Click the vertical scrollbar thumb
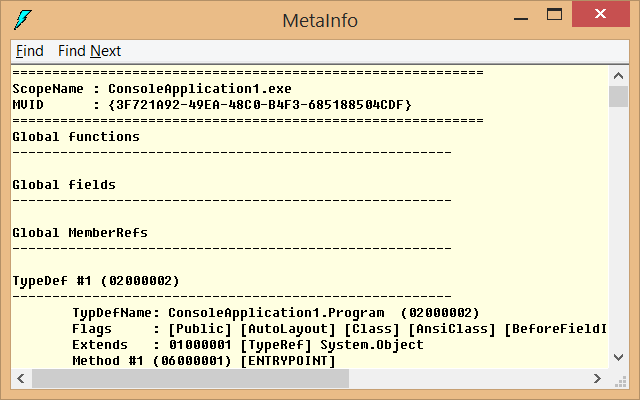 (618, 96)
